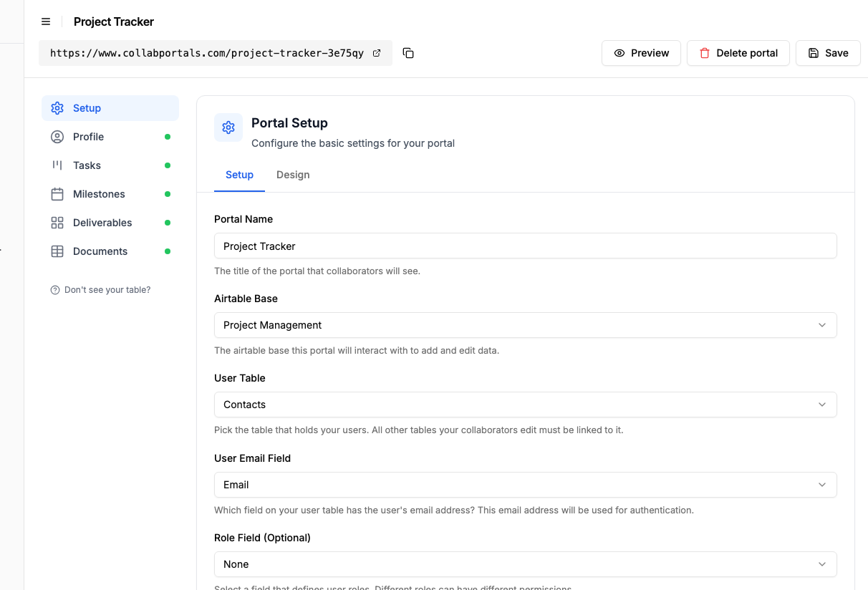This screenshot has width=868, height=590.
Task: Click the eye icon in Preview button
Action: click(619, 53)
